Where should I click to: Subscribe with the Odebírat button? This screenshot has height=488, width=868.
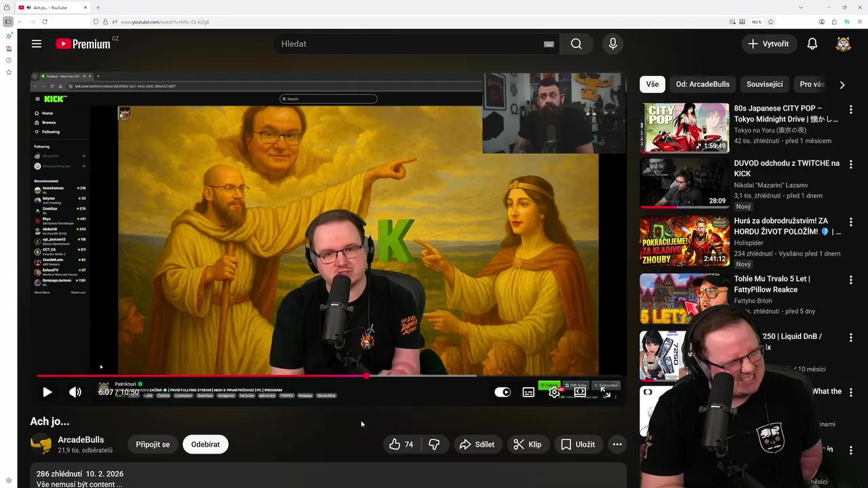coord(205,445)
